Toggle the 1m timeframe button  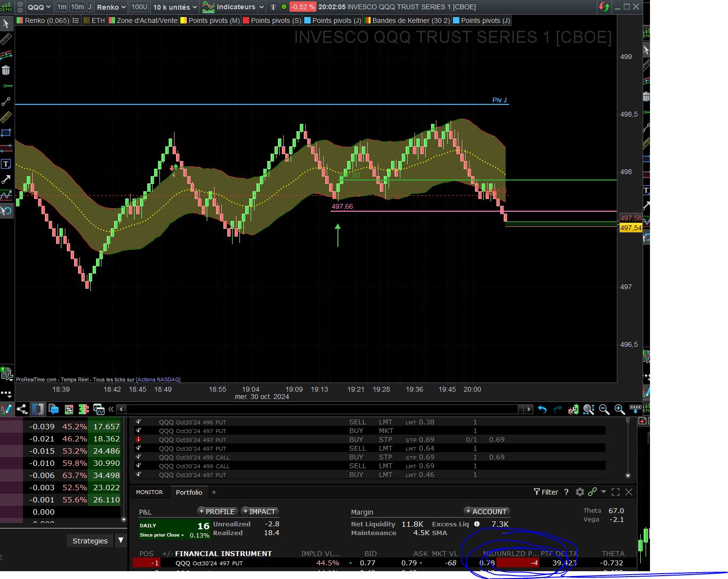(61, 7)
